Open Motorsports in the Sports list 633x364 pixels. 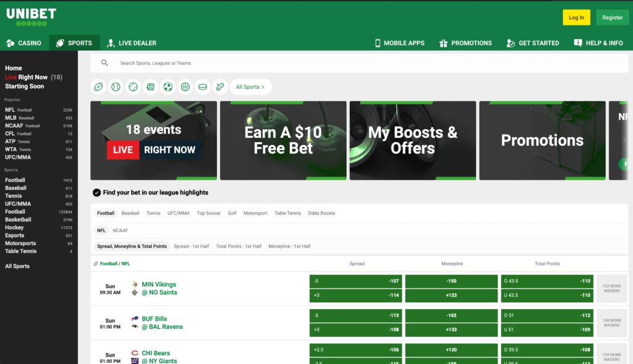38,243
